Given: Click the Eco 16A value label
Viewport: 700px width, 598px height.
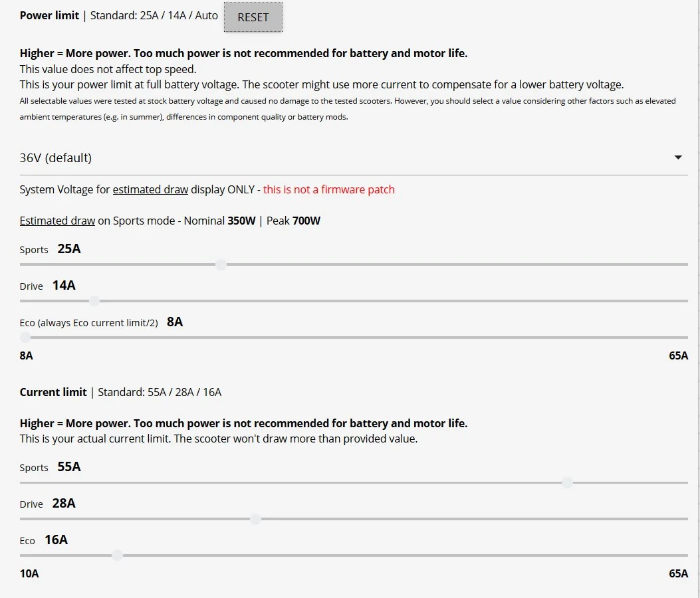Looking at the screenshot, I should click(x=57, y=540).
